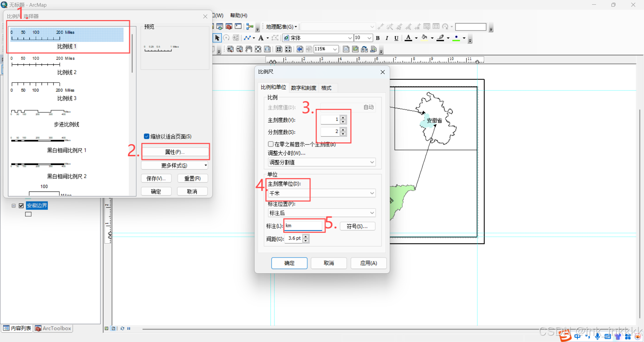Open the font size 10 dropdown
This screenshot has width=644, height=342.
pos(369,38)
